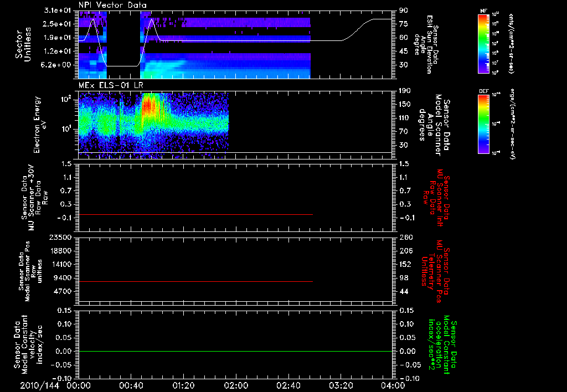
Task: Click the "18800" scanner position tick value
Action: pos(60,251)
